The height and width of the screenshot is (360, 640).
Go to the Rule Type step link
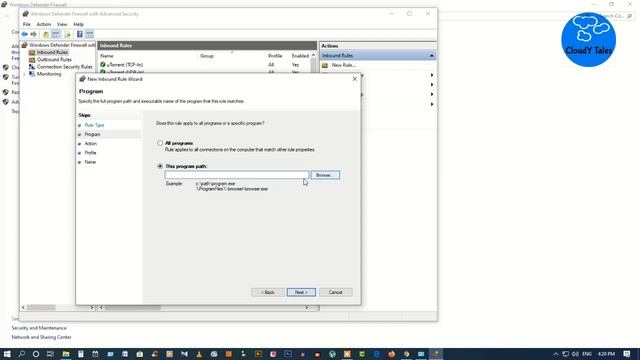pyautogui.click(x=94, y=125)
